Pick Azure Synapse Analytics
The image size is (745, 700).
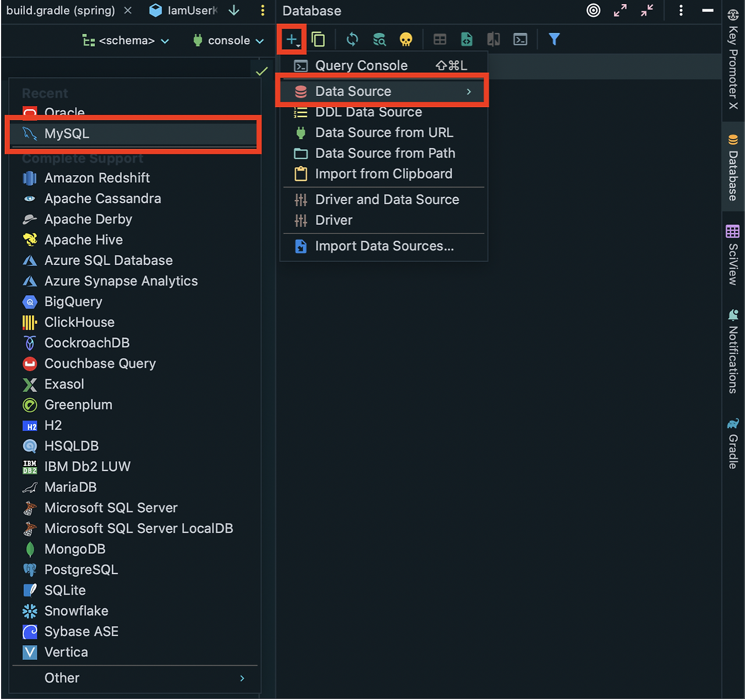click(135, 281)
